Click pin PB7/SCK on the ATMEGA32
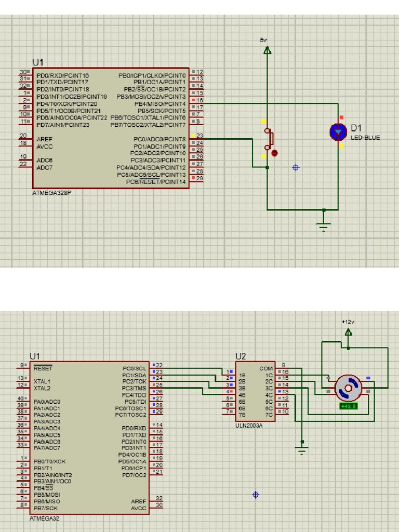Image resolution: width=399 pixels, height=532 pixels. pyautogui.click(x=46, y=508)
